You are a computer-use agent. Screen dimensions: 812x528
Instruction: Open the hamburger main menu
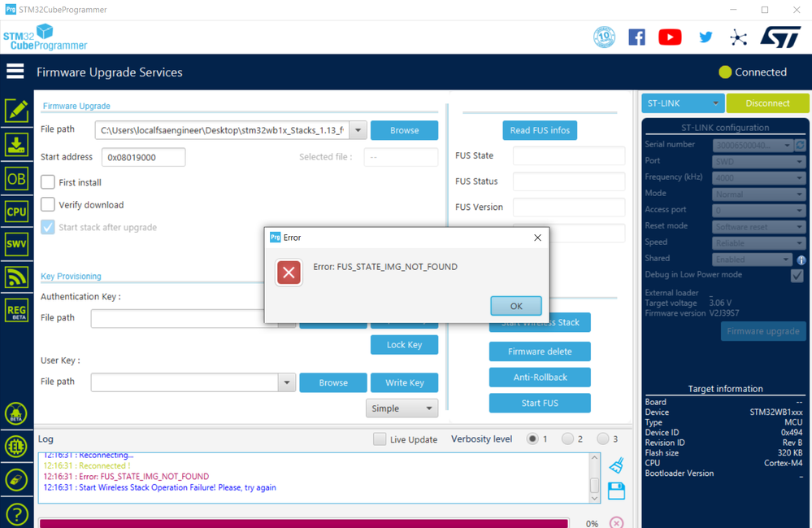(15, 72)
